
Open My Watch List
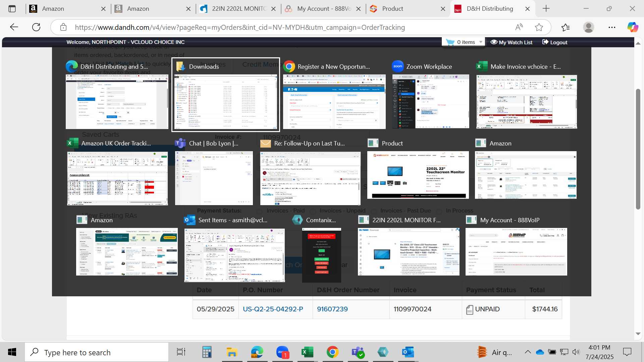pos(512,42)
